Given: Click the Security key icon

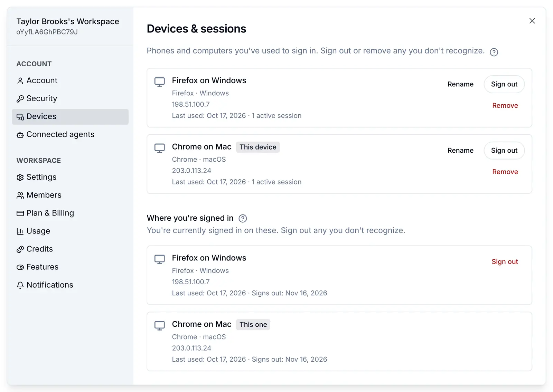Looking at the screenshot, I should [20, 99].
